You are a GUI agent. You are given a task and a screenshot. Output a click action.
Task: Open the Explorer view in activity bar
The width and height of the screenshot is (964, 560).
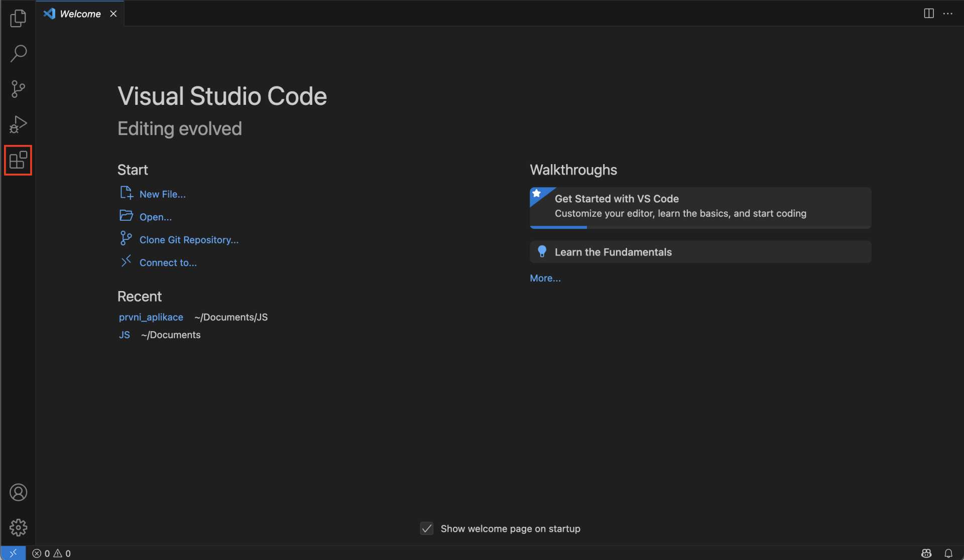point(18,18)
